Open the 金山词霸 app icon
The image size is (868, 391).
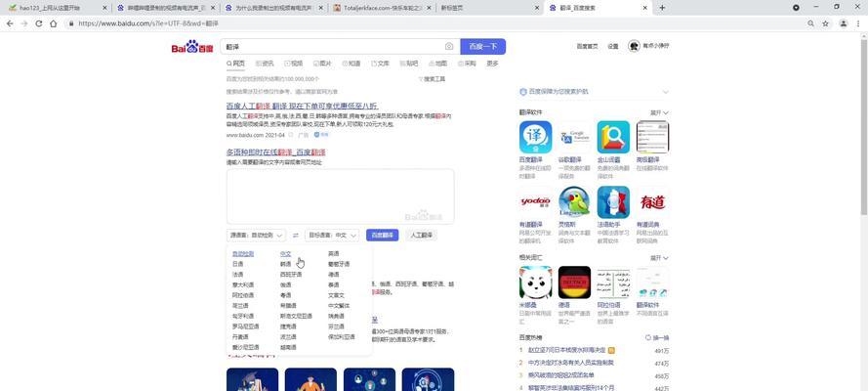[613, 137]
